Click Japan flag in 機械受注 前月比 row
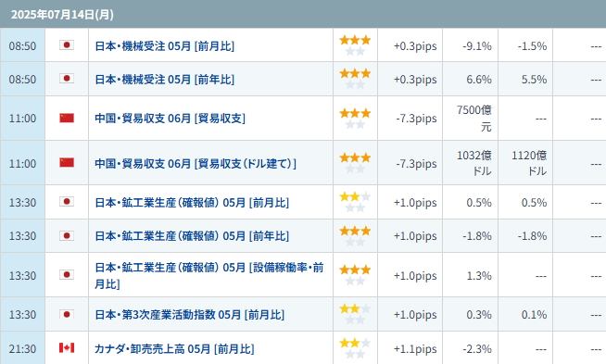 point(67,45)
